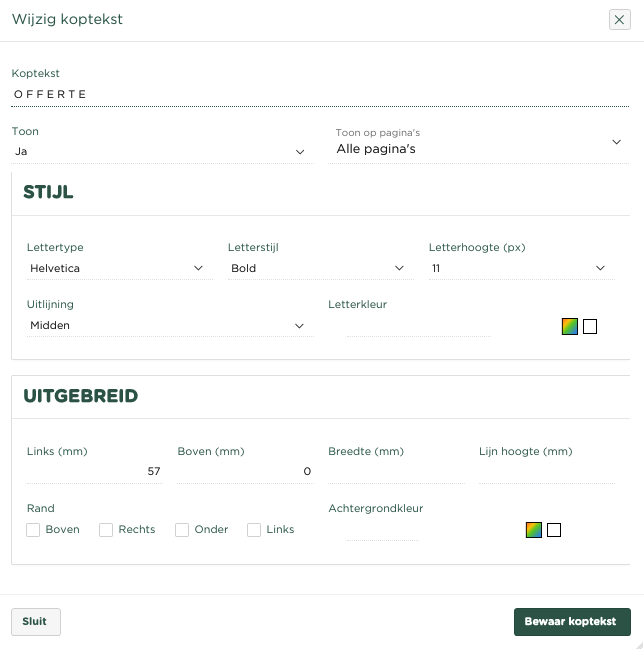
Task: Open the Achtergrondkleur gradient color picker
Action: 534,530
